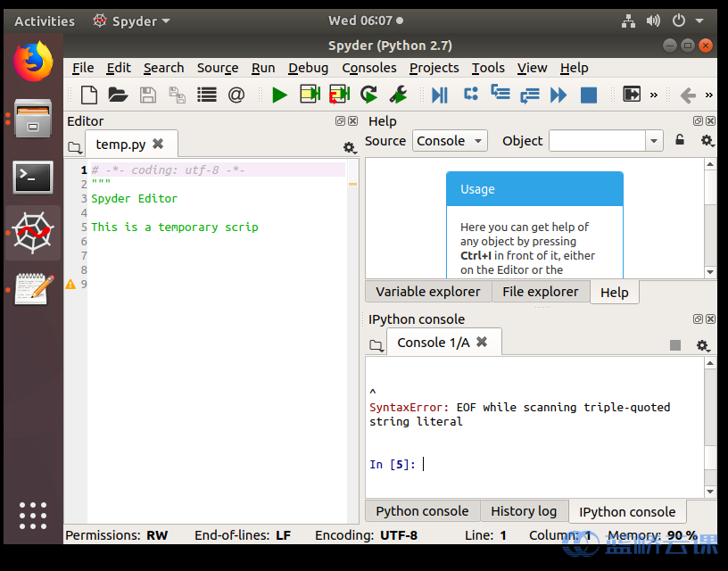Switch to the File explorer tab
This screenshot has width=728, height=571.
(x=541, y=292)
